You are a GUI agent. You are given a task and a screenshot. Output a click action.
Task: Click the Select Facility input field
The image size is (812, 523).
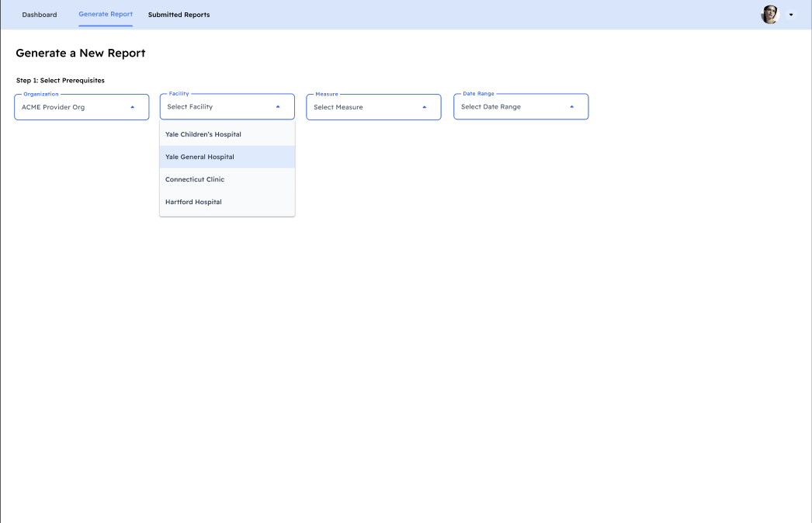217,106
